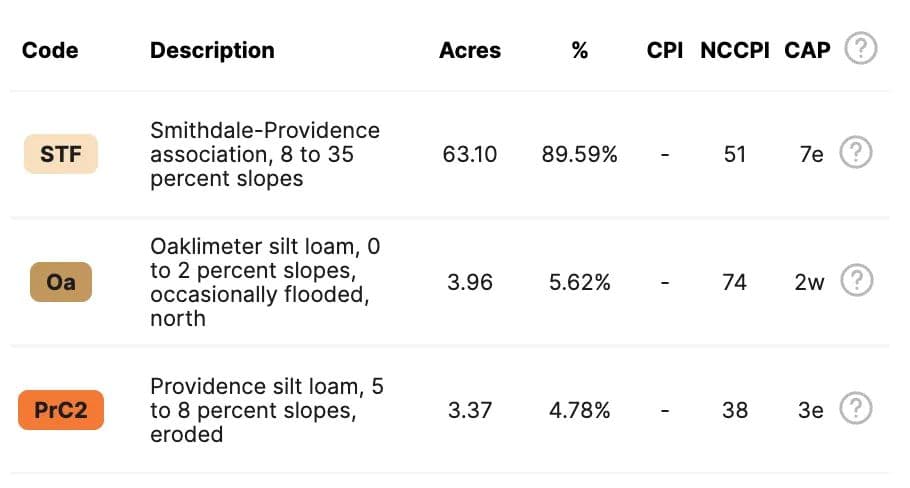Select the Smithdale-Providence association description
This screenshot has height=488, width=910.
tap(265, 155)
